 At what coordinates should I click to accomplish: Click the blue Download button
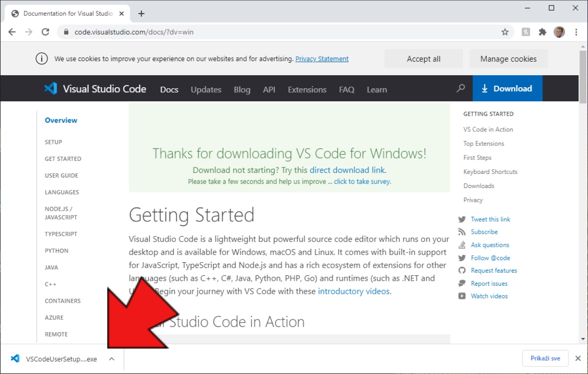[507, 89]
